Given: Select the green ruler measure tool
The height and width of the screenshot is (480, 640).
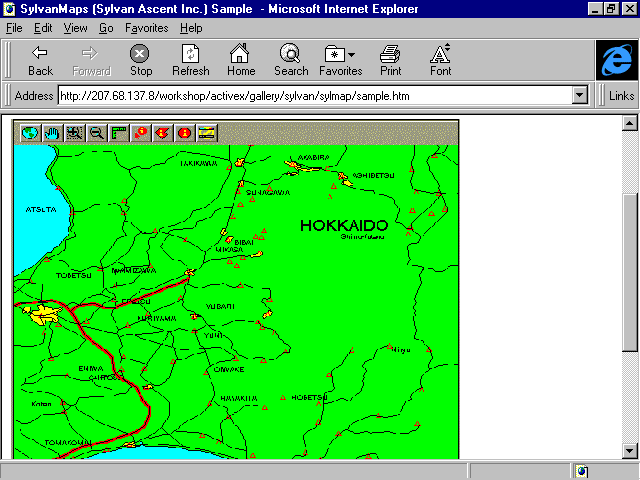Looking at the screenshot, I should tap(119, 132).
